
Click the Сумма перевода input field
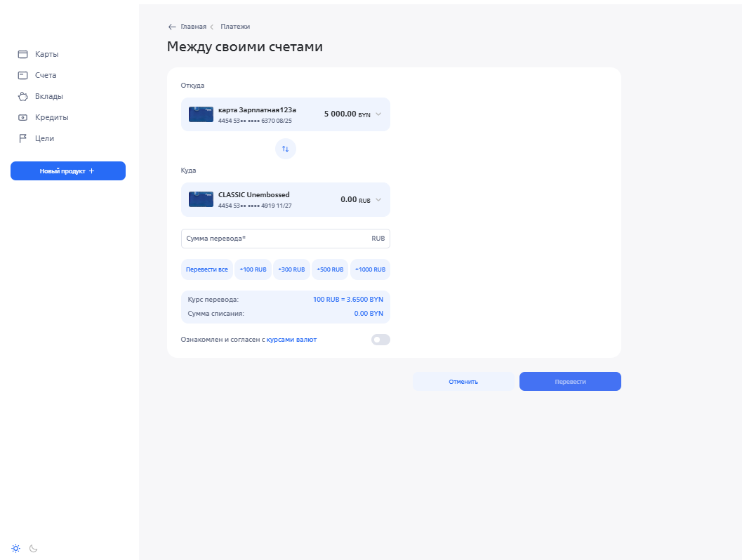[x=277, y=239]
